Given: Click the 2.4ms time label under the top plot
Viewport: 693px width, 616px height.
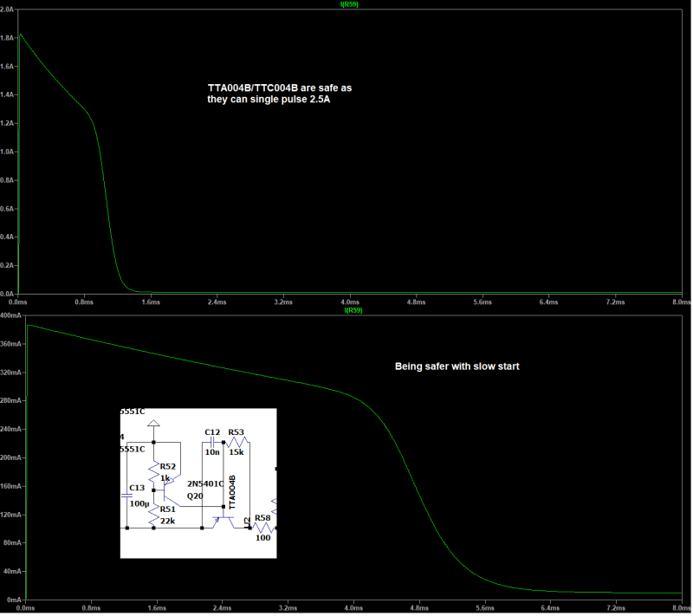Looking at the screenshot, I should [x=217, y=302].
